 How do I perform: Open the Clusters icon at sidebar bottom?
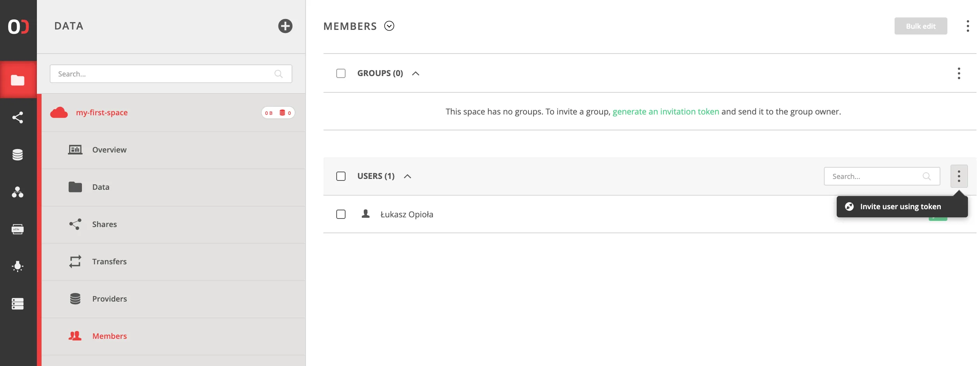click(x=18, y=304)
